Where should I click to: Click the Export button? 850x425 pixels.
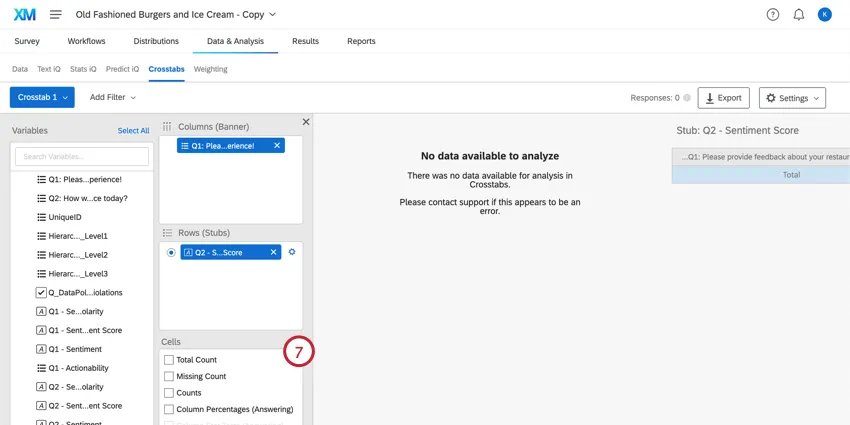pyautogui.click(x=723, y=98)
